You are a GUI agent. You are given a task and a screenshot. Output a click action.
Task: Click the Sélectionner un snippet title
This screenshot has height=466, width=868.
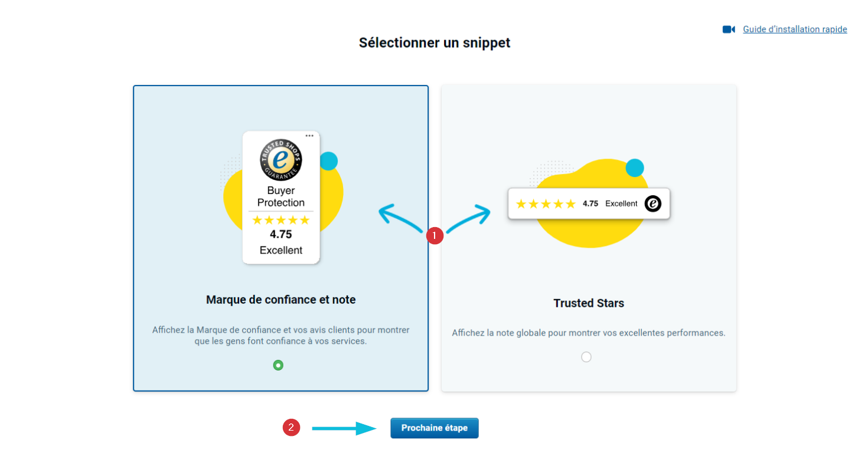(435, 42)
